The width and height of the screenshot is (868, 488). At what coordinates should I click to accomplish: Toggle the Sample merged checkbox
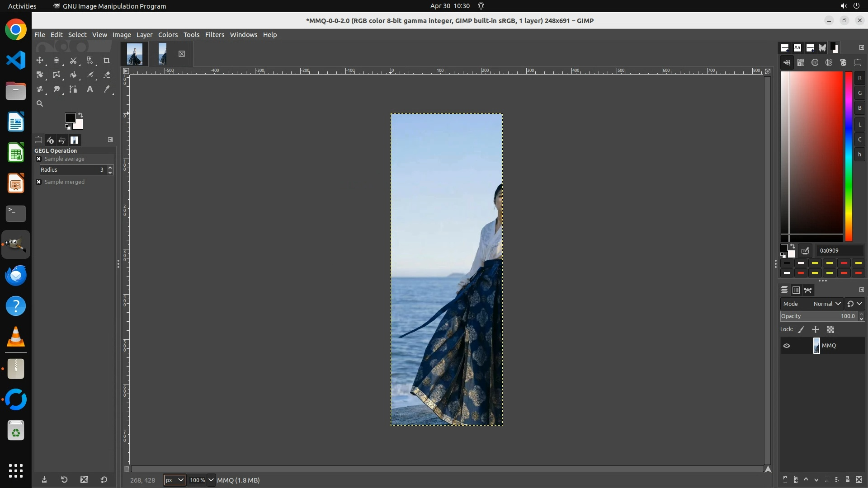pyautogui.click(x=39, y=182)
